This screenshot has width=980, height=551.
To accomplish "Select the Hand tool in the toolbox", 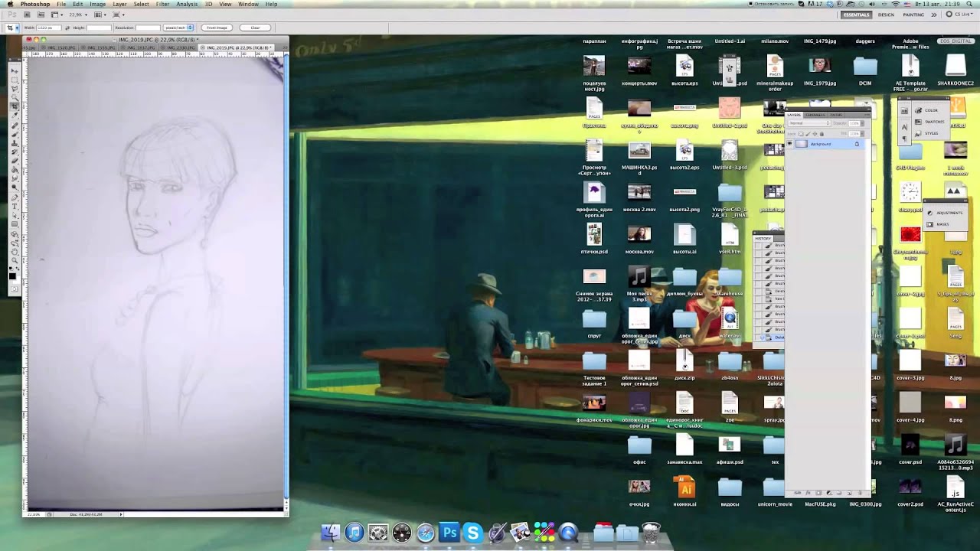I will tap(15, 252).
